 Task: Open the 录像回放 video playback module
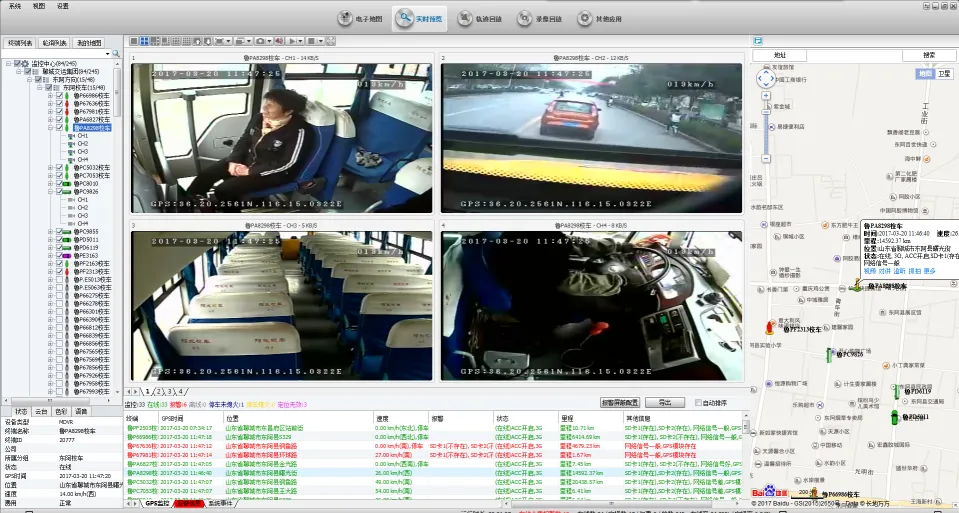pyautogui.click(x=540, y=19)
